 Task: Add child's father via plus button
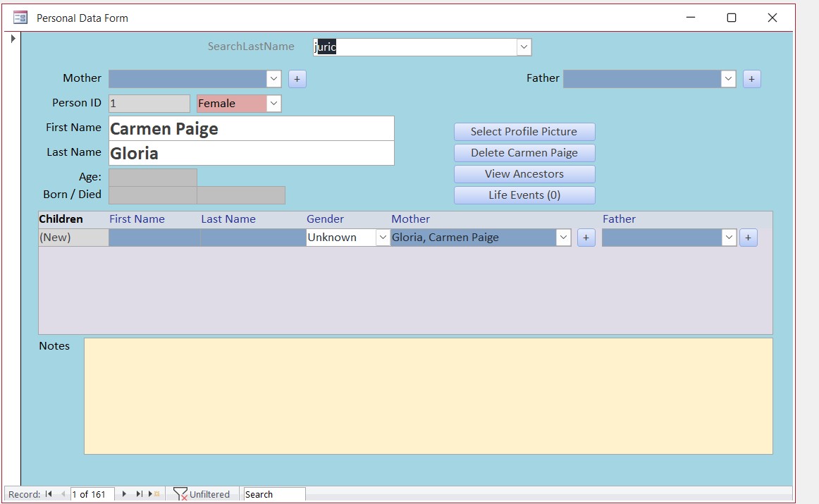click(x=748, y=238)
